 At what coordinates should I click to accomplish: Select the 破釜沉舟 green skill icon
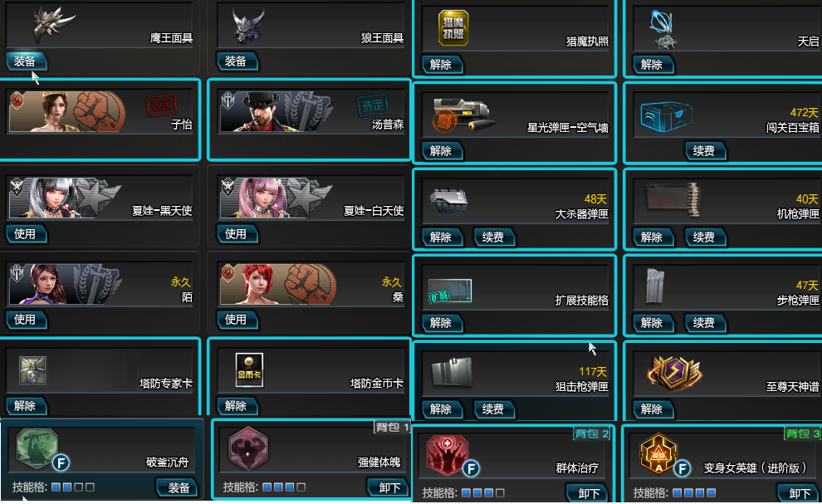tap(37, 448)
